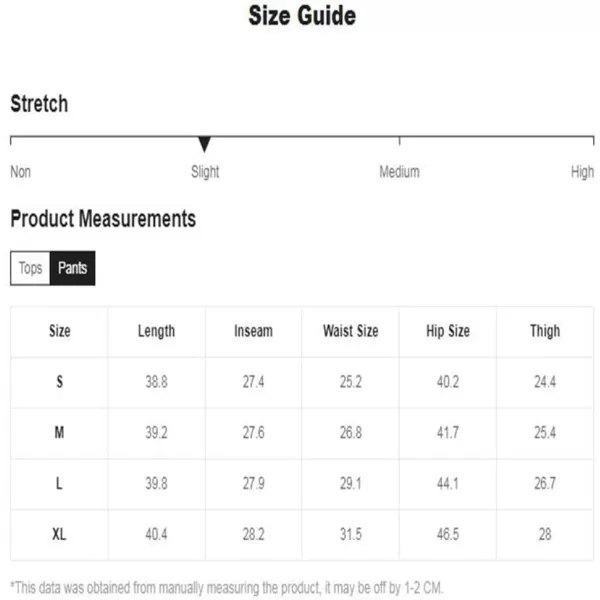
Task: Click the High stretch label
Action: click(582, 172)
